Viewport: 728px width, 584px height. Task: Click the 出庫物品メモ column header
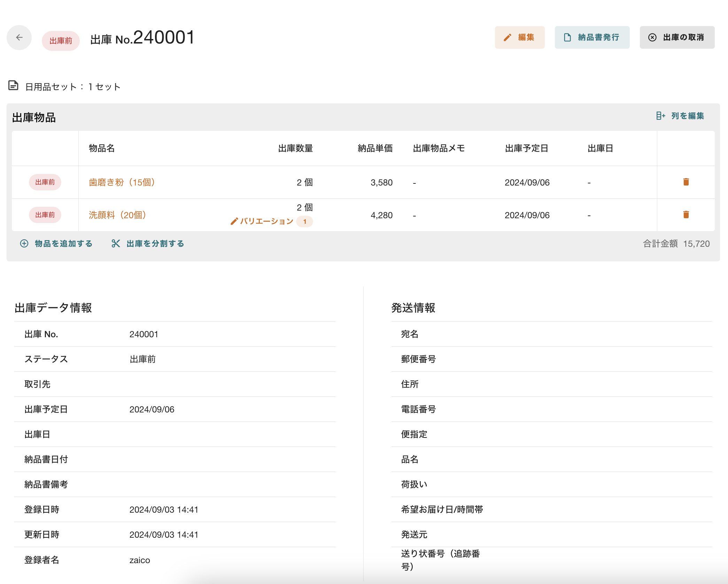(439, 148)
